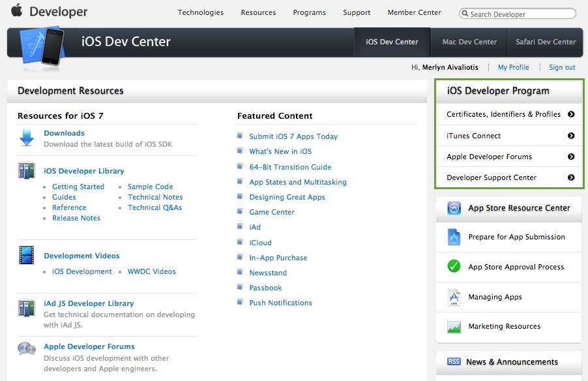
Task: Click the iOS Developer Library books icon
Action: [27, 171]
